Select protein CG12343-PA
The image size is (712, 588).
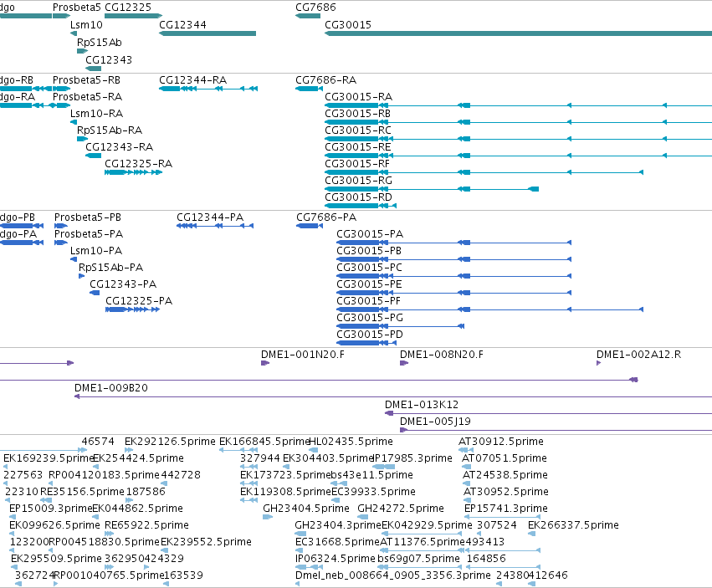pyautogui.click(x=95, y=293)
